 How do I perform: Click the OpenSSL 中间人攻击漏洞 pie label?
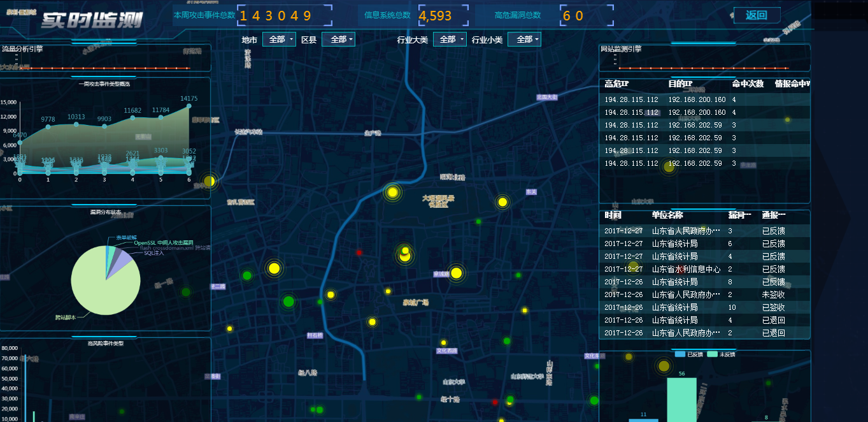(164, 243)
